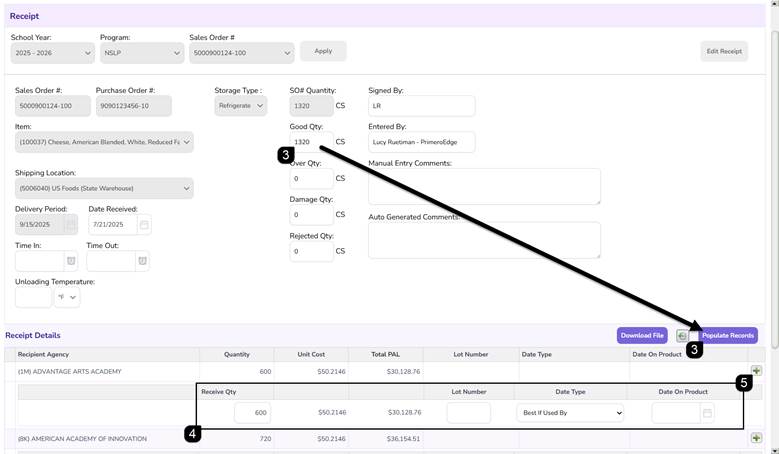The width and height of the screenshot is (779, 454).
Task: Click the Rejected Qty field
Action: coord(312,251)
